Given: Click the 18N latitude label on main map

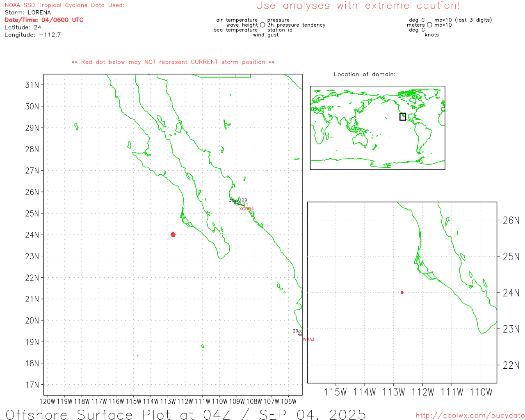Looking at the screenshot, I should (32, 363).
